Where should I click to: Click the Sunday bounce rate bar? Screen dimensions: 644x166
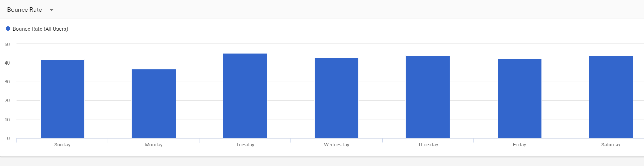62,99
